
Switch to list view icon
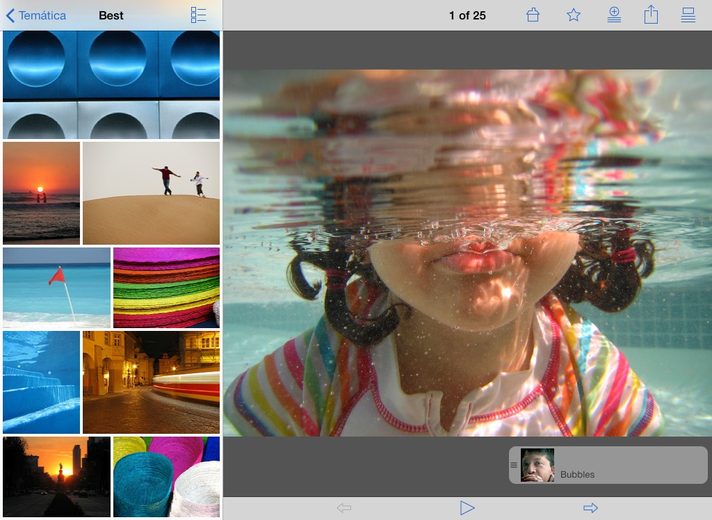pyautogui.click(x=198, y=15)
